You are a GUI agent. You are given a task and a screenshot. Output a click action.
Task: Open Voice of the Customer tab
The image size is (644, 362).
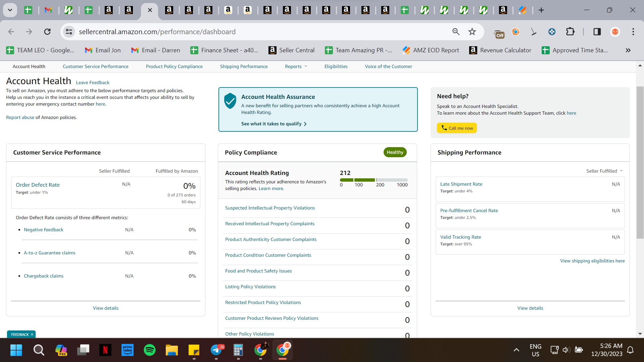coord(389,66)
